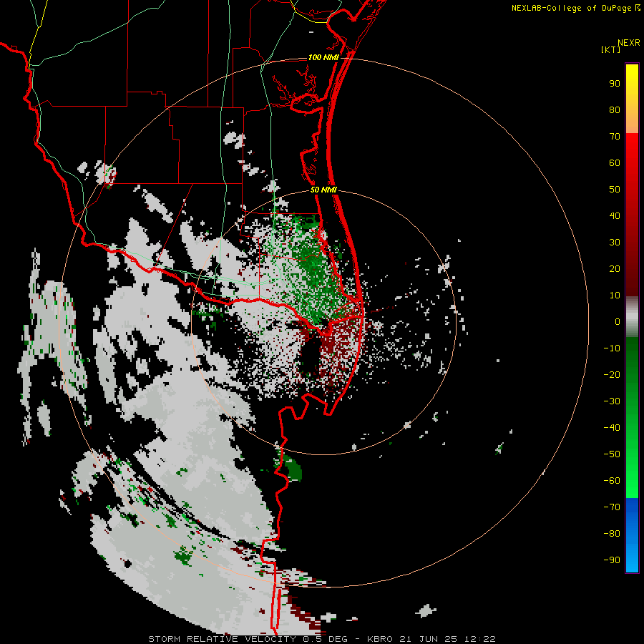Screen dimensions: 644x644
Task: Click the 50 value on velocity scale
Action: pyautogui.click(x=615, y=190)
